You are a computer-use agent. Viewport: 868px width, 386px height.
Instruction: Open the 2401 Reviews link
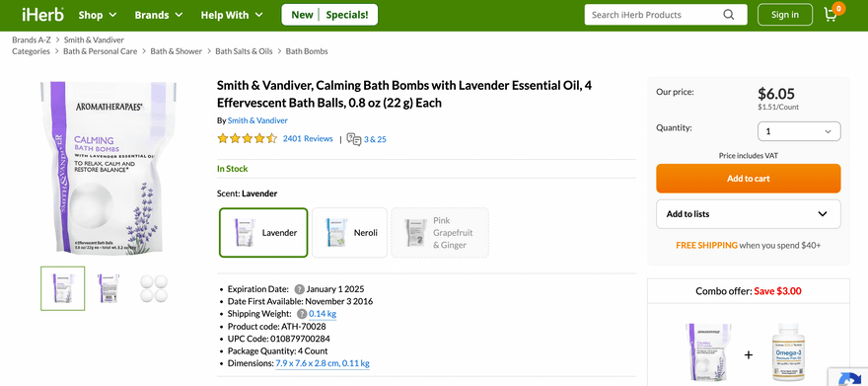308,138
